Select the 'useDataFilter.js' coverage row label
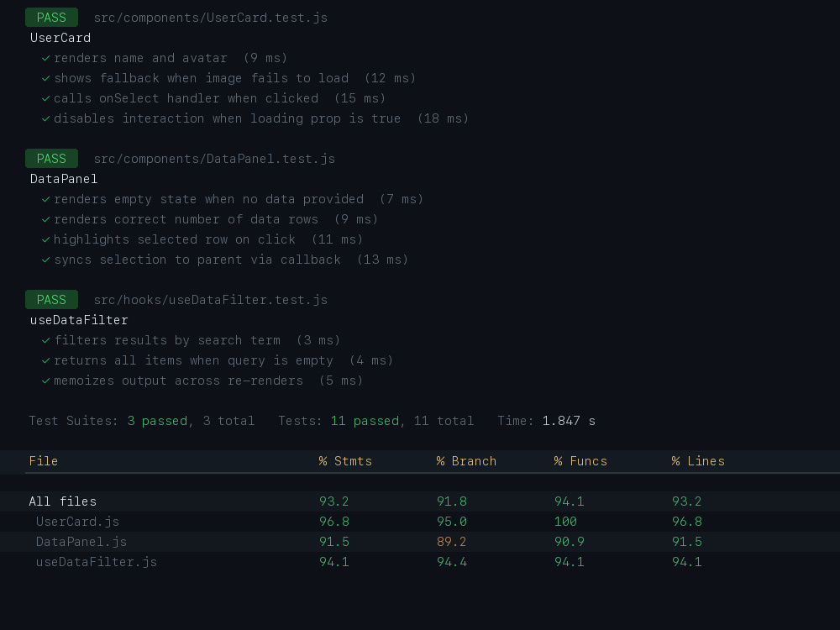 pos(97,562)
